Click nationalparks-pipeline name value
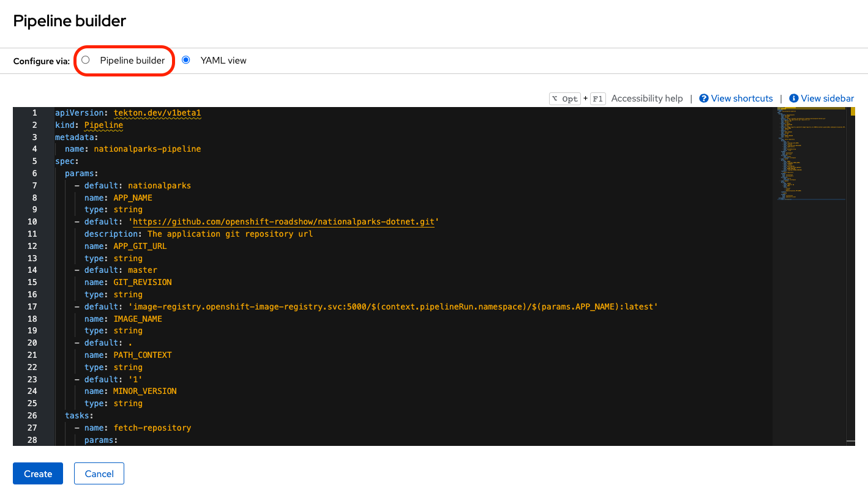The width and height of the screenshot is (868, 493). pos(148,149)
